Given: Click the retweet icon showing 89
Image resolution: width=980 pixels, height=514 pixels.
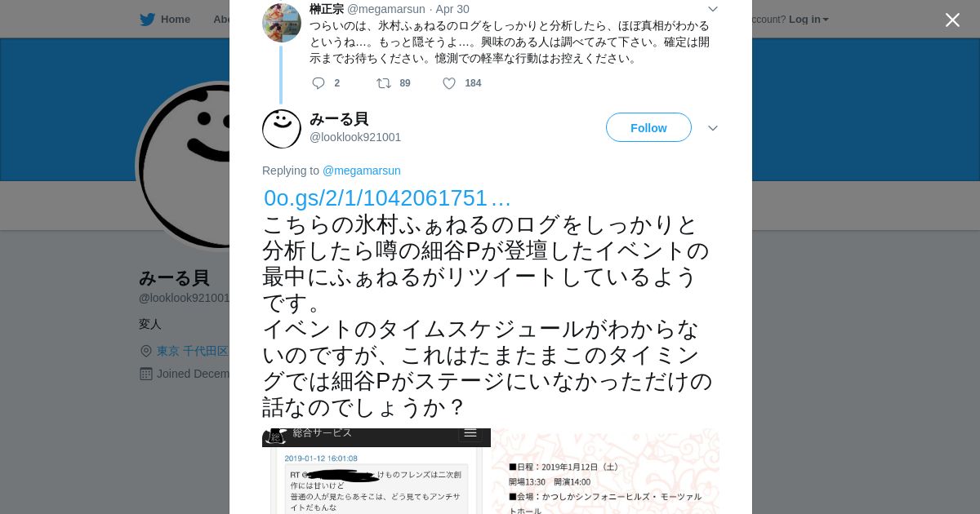Looking at the screenshot, I should pyautogui.click(x=384, y=83).
